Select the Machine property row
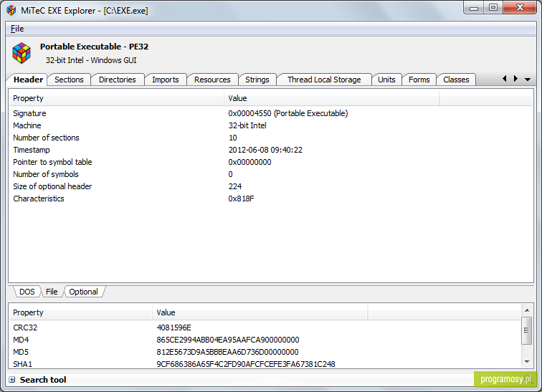 (x=271, y=125)
